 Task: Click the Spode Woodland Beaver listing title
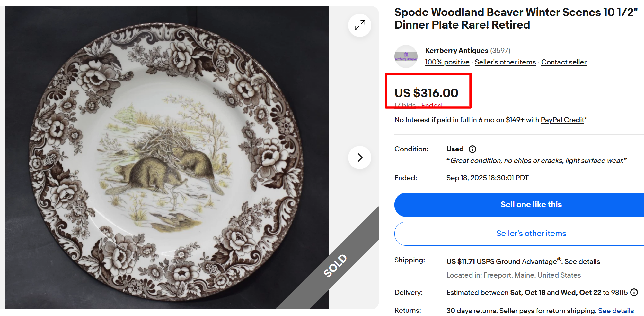tap(516, 19)
